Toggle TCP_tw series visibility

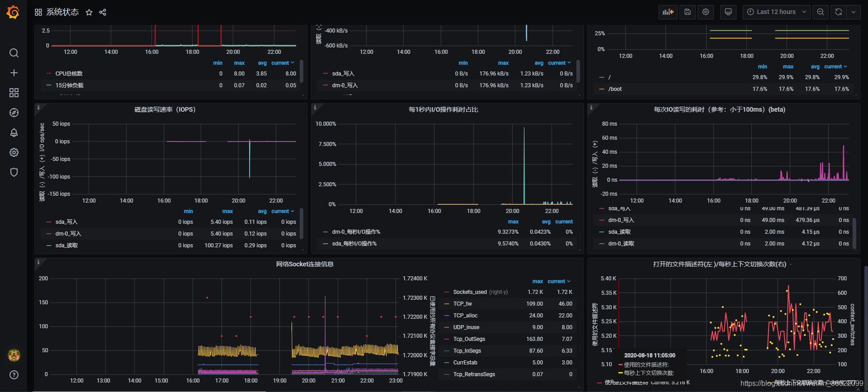(462, 304)
